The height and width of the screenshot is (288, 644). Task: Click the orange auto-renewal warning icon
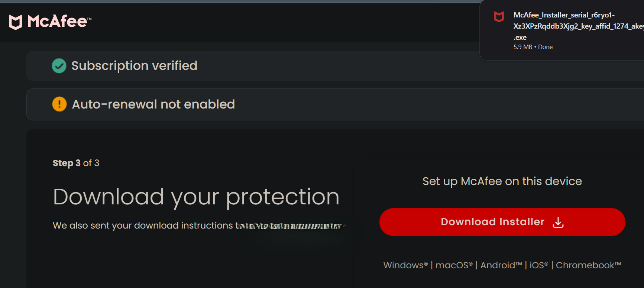[59, 104]
